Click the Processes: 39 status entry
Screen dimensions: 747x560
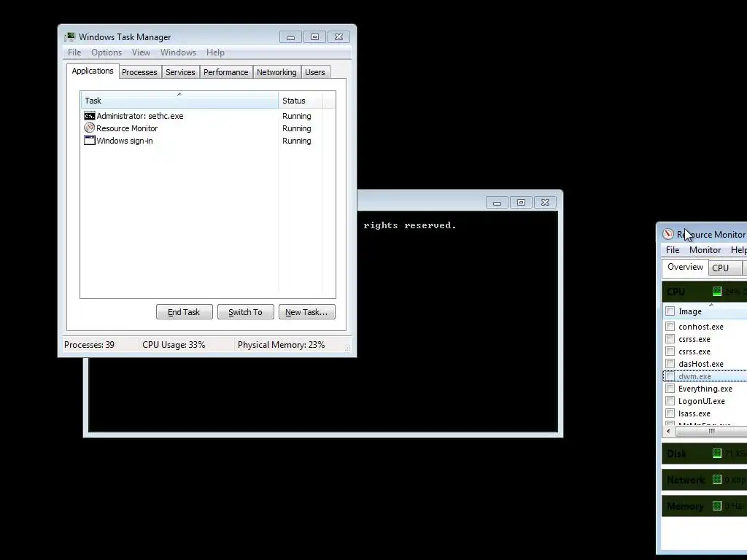pyautogui.click(x=89, y=345)
